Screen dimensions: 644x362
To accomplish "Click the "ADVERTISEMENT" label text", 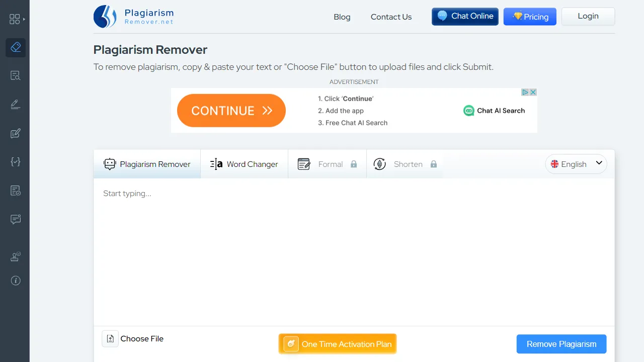I will coord(354,82).
